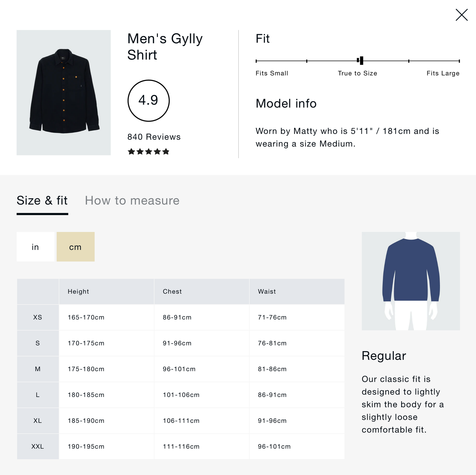476x475 pixels.
Task: Click the 4.9 rating circle
Action: pos(148,101)
